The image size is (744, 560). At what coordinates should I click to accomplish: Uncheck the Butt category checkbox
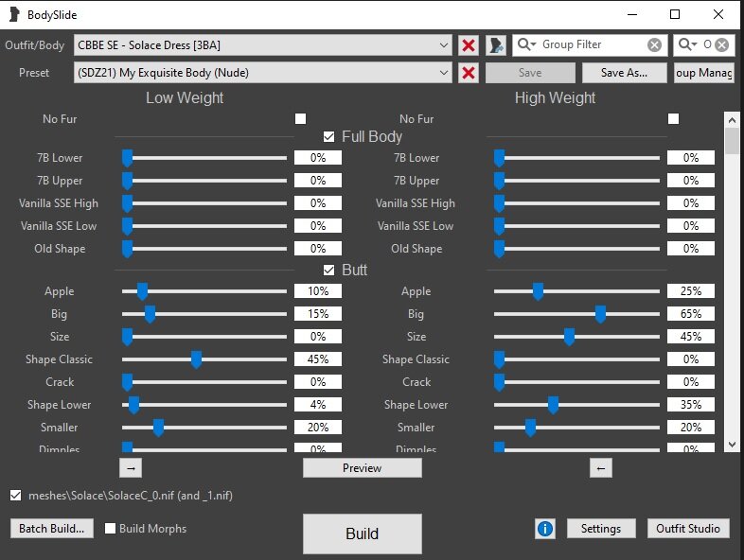tap(328, 271)
